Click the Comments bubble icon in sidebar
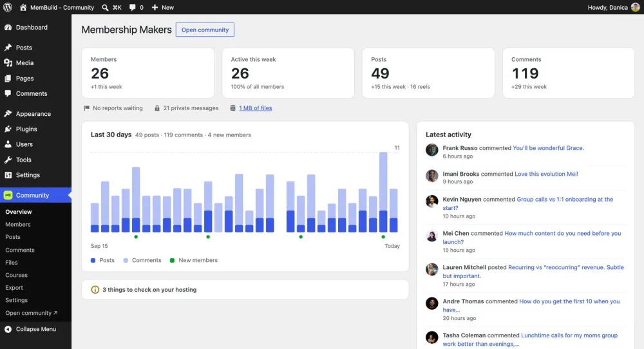 coord(8,93)
